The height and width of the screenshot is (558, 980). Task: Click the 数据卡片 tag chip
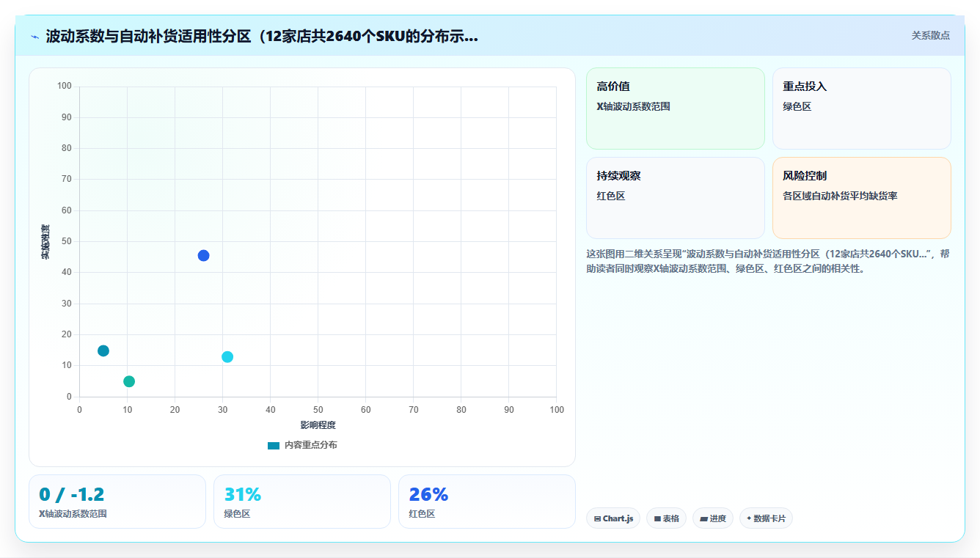766,518
